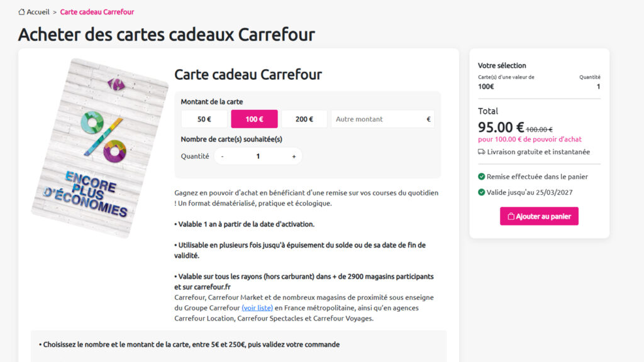
Task: Click the Carrefour gift card image
Action: pyautogui.click(x=99, y=148)
